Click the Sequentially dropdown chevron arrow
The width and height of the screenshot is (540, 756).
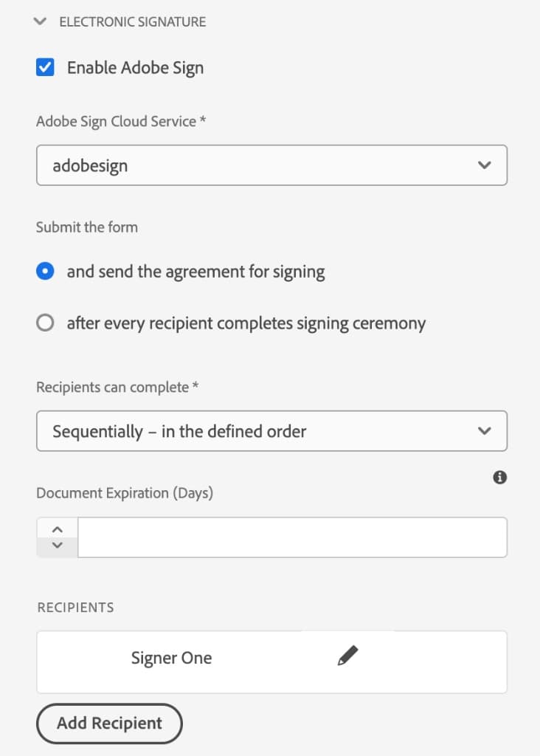pyautogui.click(x=484, y=431)
